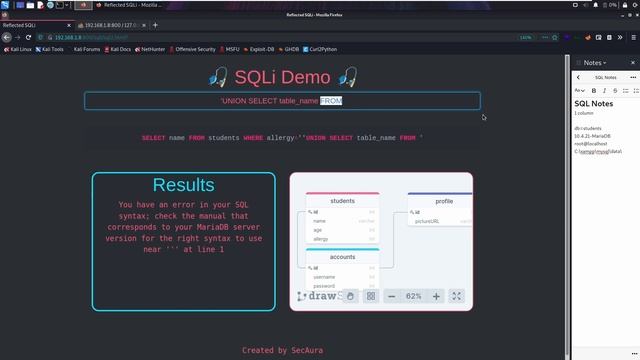640x360 pixels.
Task: Toggle diagram grid view button
Action: pyautogui.click(x=371, y=296)
